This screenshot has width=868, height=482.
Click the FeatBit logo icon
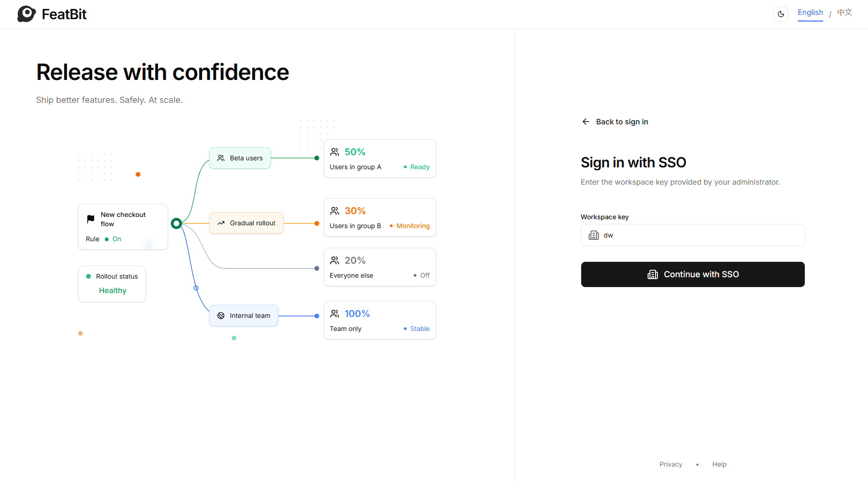coord(27,14)
